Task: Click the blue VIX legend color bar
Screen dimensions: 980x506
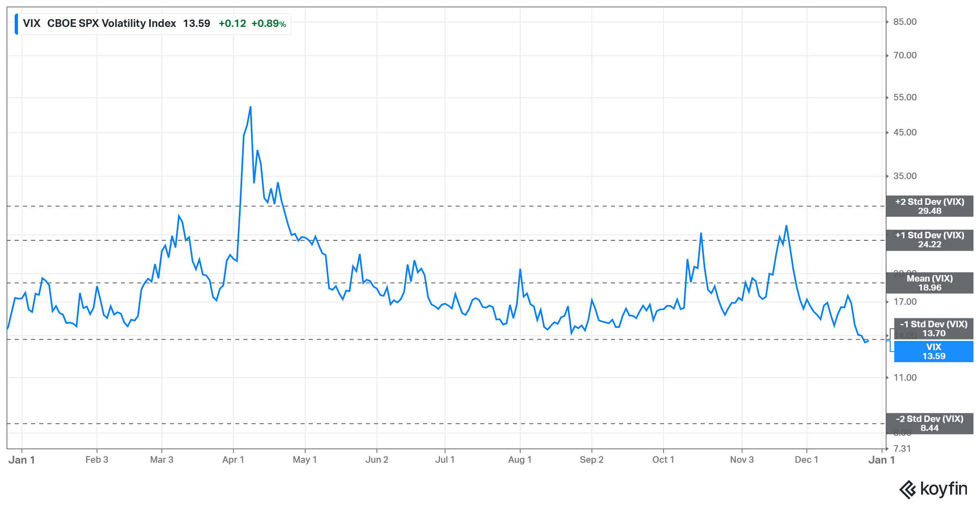Action: click(x=16, y=24)
